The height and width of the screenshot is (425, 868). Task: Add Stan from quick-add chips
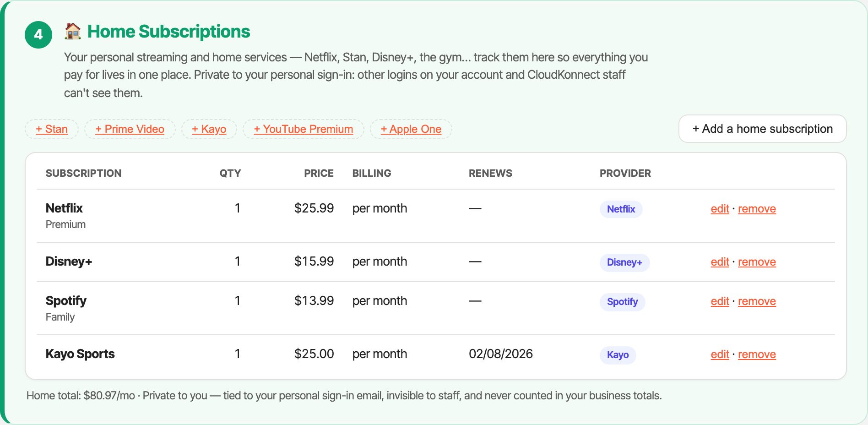point(52,129)
